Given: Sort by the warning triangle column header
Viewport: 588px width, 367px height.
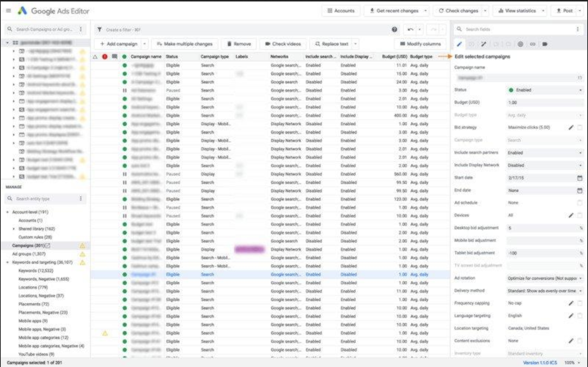Looking at the screenshot, I should point(95,56).
